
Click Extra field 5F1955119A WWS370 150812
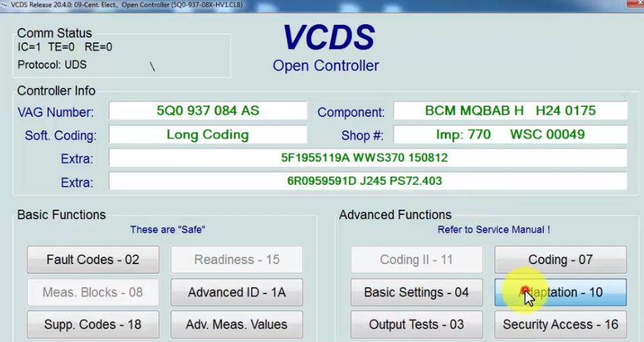pos(367,158)
